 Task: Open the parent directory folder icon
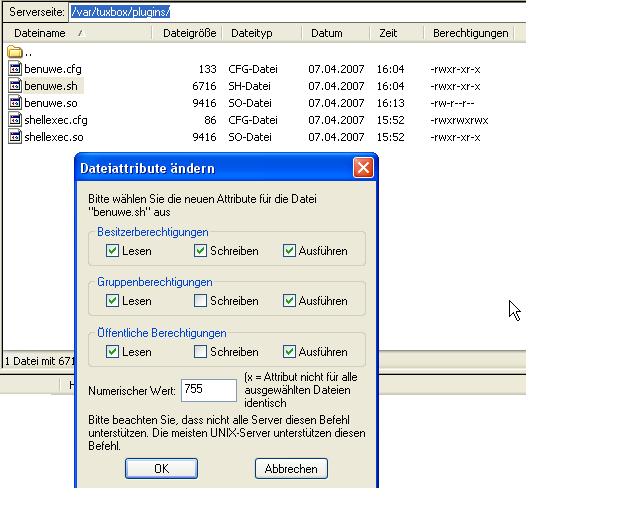pos(15,52)
